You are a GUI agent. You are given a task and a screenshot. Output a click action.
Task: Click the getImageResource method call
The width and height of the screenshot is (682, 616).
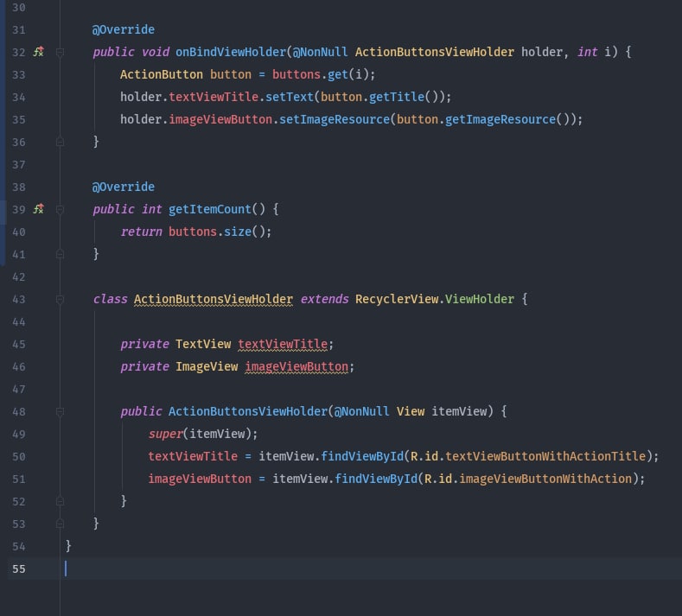click(500, 119)
